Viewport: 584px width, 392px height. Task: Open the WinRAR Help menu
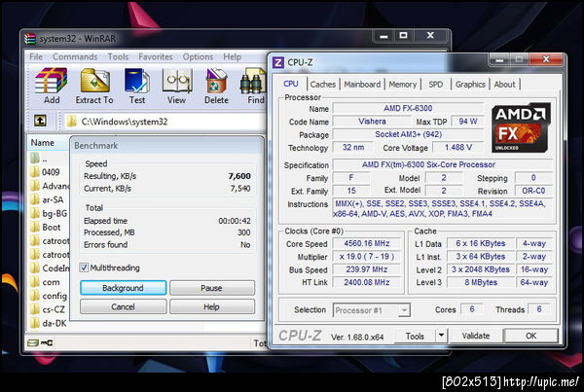[232, 57]
